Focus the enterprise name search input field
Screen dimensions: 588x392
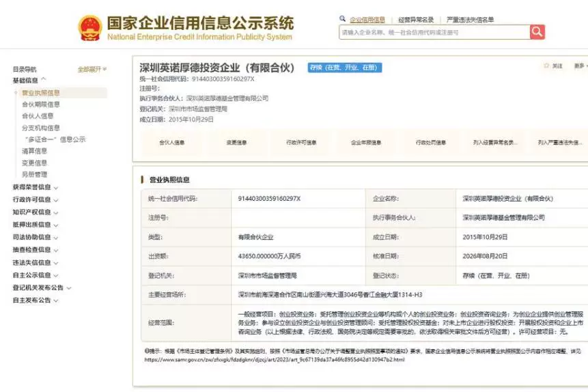coord(434,32)
